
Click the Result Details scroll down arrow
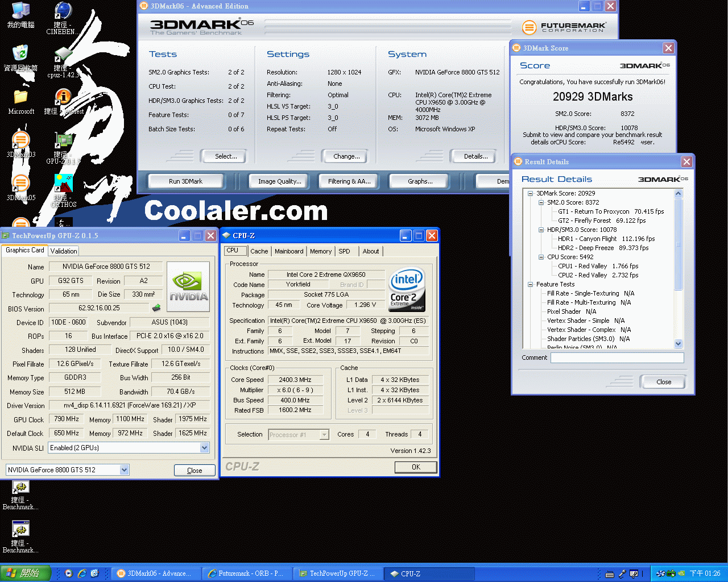point(678,343)
